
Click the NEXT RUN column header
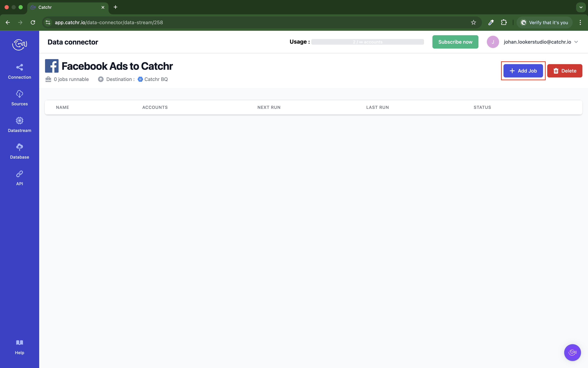(x=269, y=107)
